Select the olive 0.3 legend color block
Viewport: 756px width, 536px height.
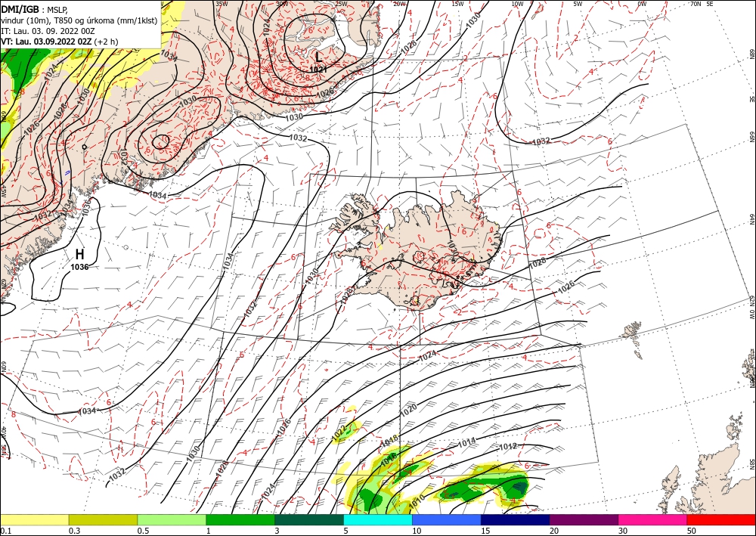103,519
